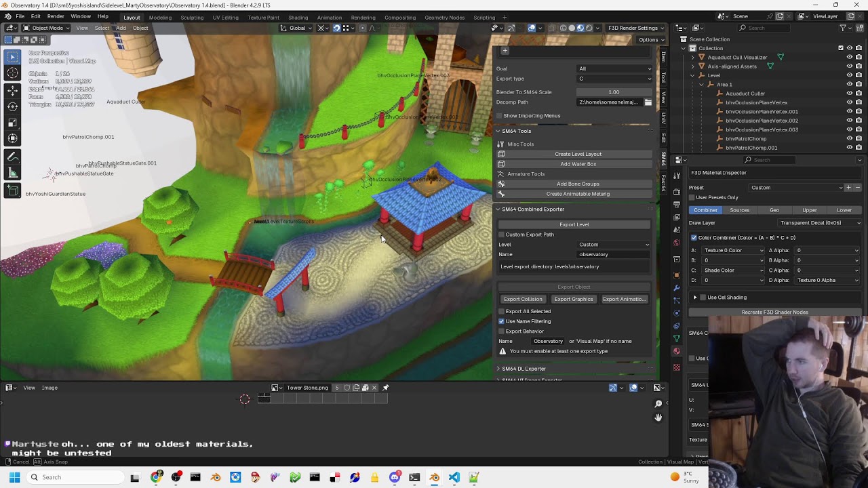The image size is (868, 488).
Task: Open the Object Data properties tab
Action: [677, 338]
